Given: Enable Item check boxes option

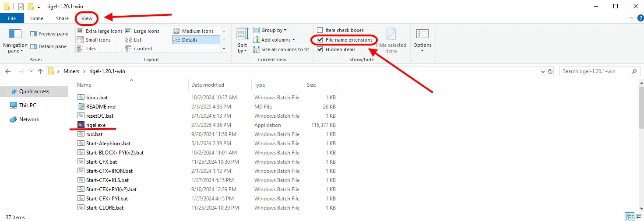Looking at the screenshot, I should pyautogui.click(x=320, y=30).
